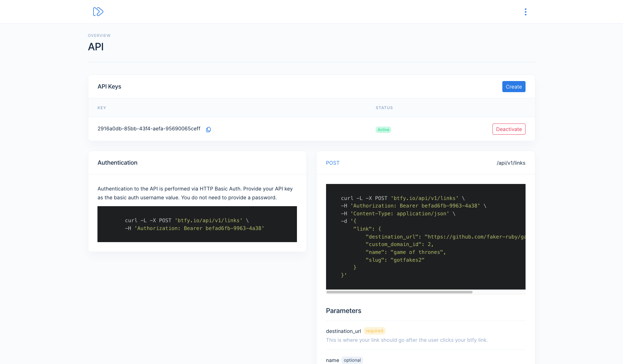This screenshot has width=623, height=364.
Task: Deactivate the active API key
Action: [509, 129]
